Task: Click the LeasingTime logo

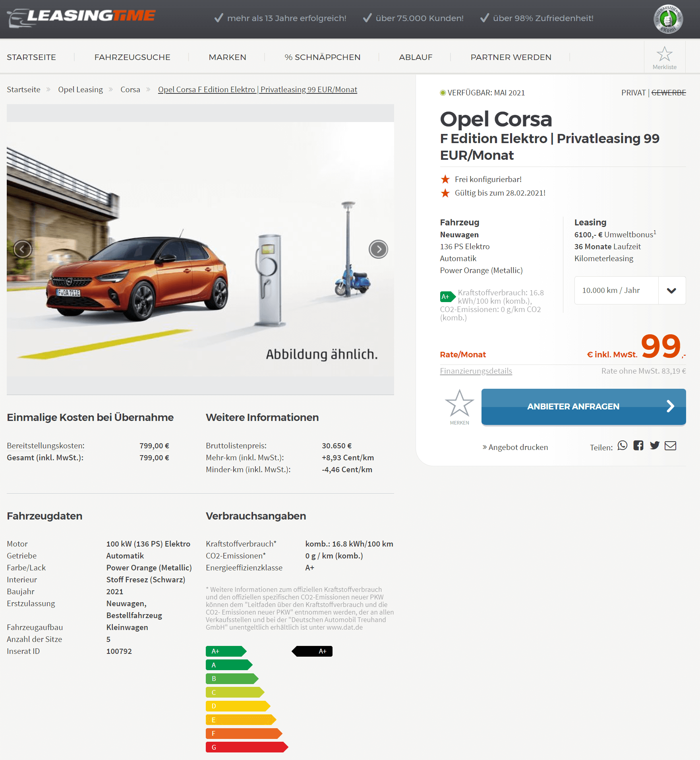Action: pyautogui.click(x=81, y=18)
